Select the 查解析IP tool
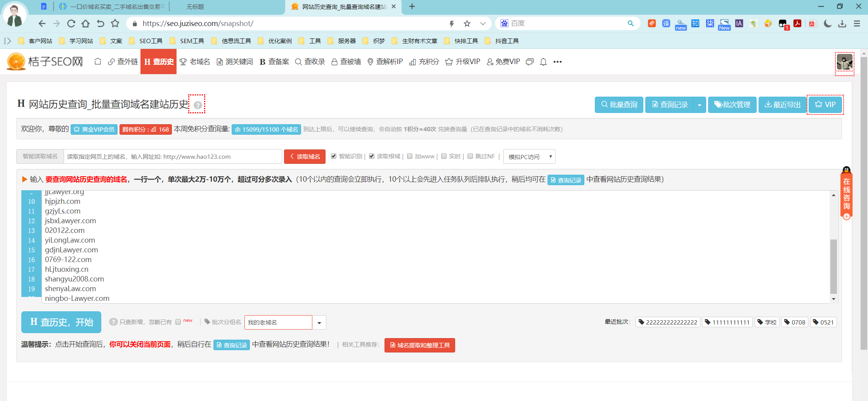 [x=385, y=61]
